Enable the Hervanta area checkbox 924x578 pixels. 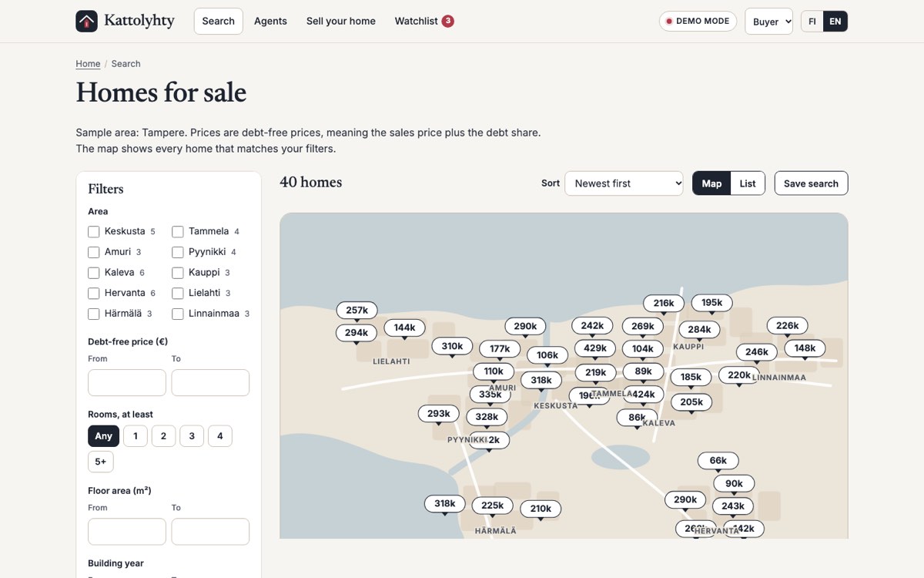tap(94, 293)
